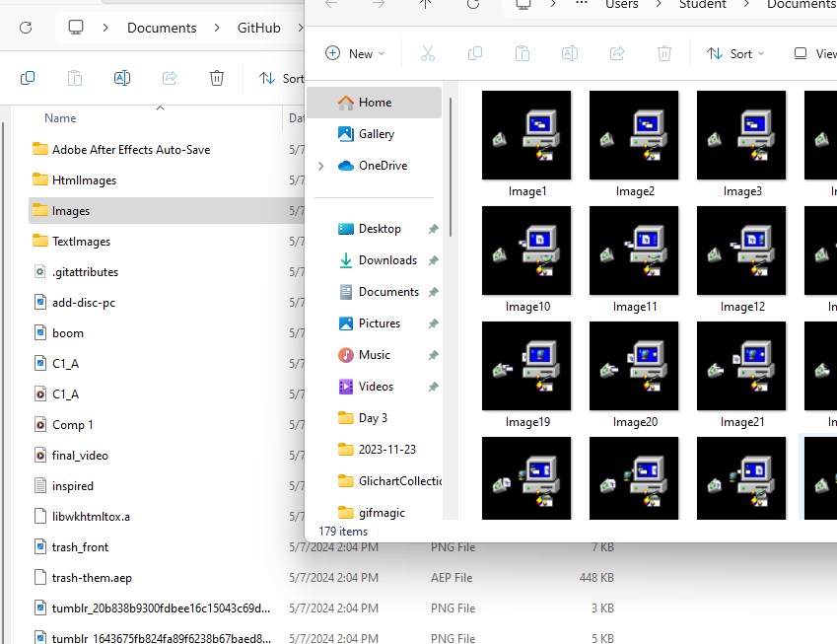The image size is (837, 644).
Task: Click the Delete trash icon
Action: click(x=664, y=53)
